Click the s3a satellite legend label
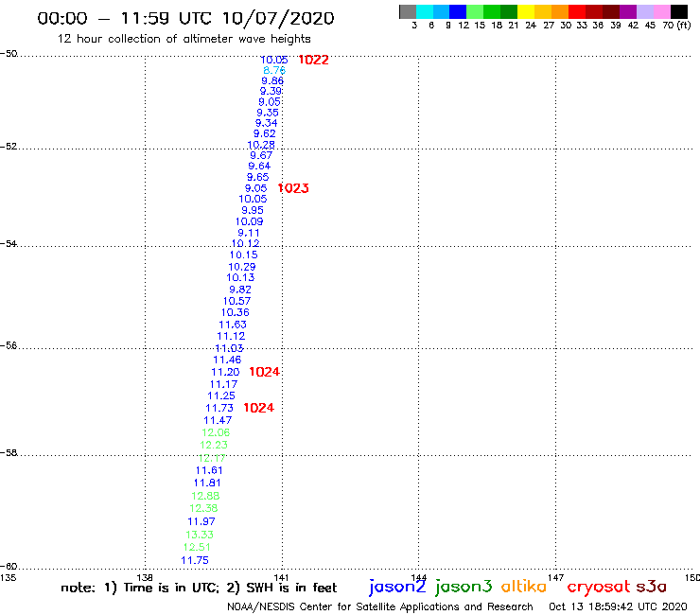 click(652, 587)
